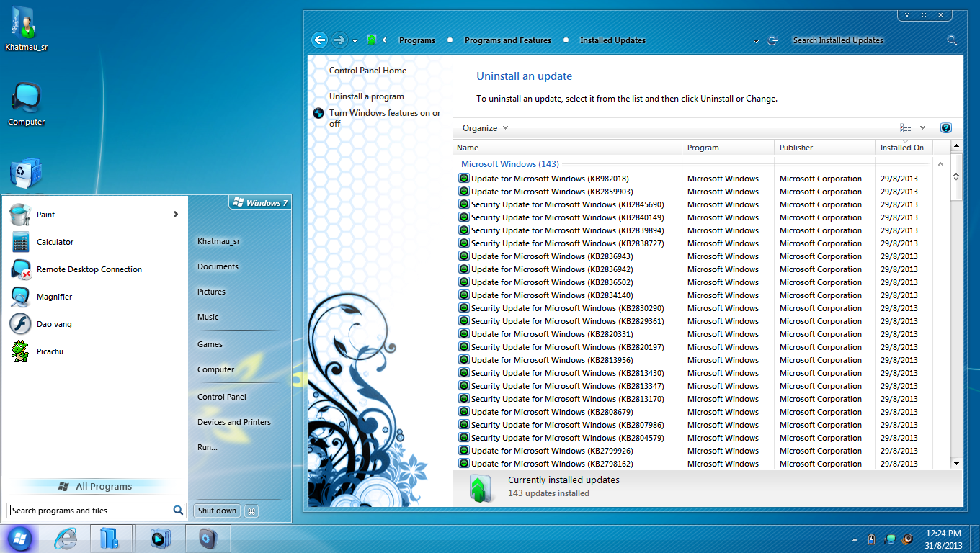The image size is (980, 553).
Task: Collapse the Microsoft Windows (143) group
Action: (940, 164)
